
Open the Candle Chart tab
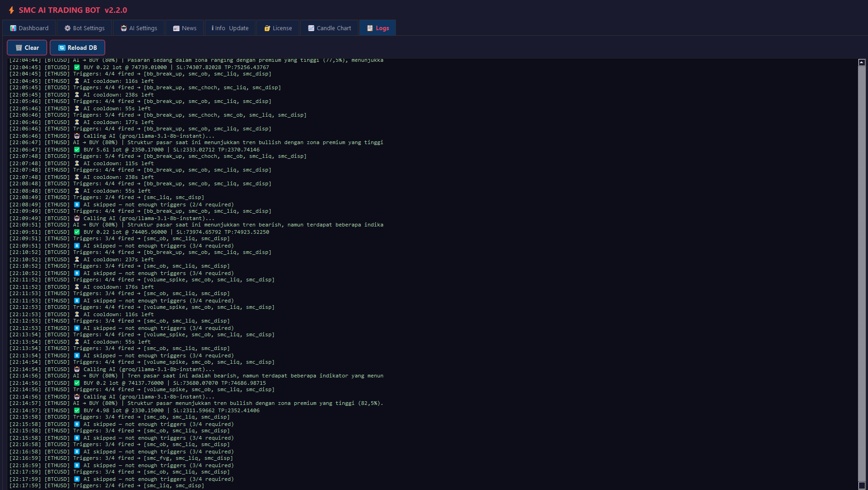pyautogui.click(x=329, y=28)
